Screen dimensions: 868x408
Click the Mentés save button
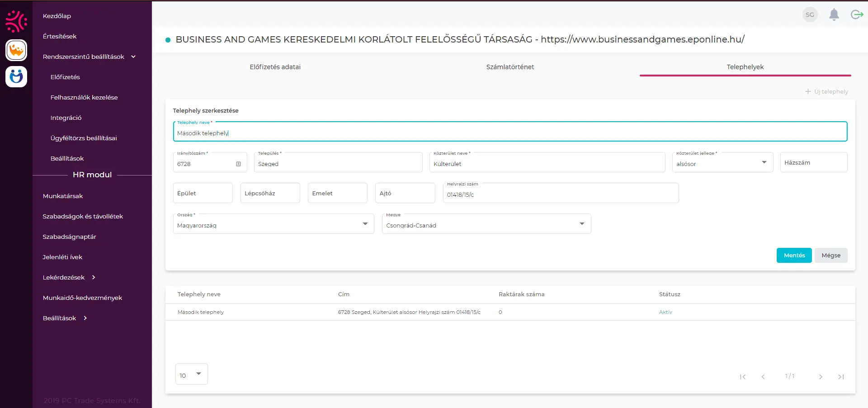[794, 256]
